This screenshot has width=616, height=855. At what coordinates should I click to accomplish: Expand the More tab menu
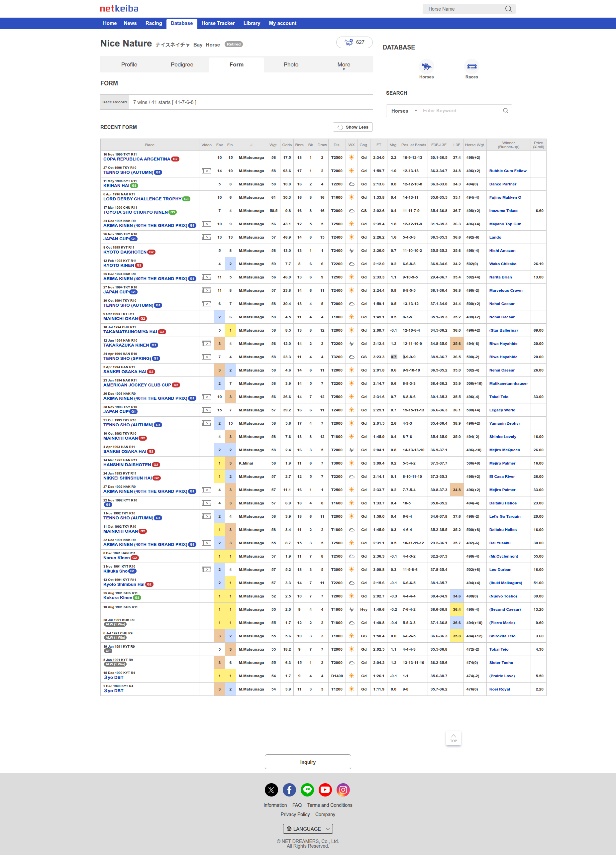click(x=344, y=65)
